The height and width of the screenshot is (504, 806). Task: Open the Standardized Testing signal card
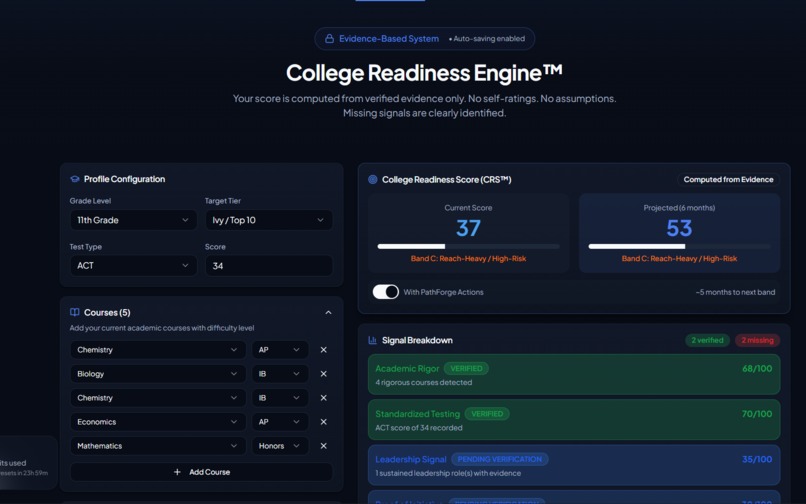tap(574, 420)
